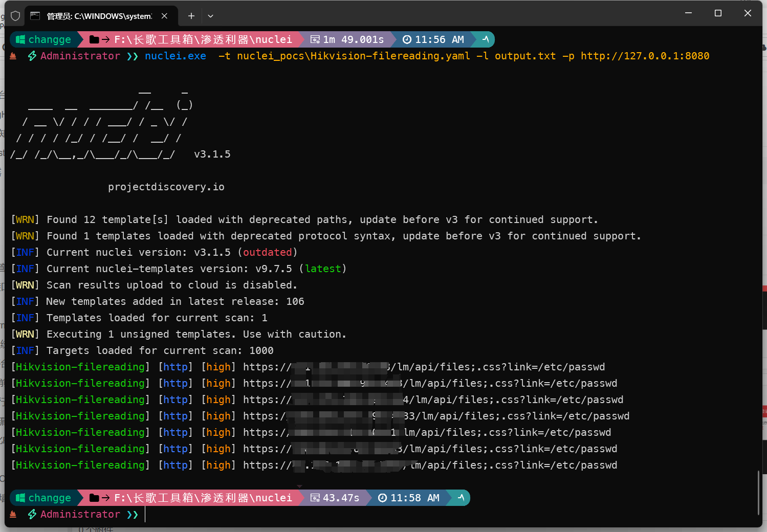Maximize the terminal window
Image resolution: width=767 pixels, height=532 pixels.
(x=718, y=13)
